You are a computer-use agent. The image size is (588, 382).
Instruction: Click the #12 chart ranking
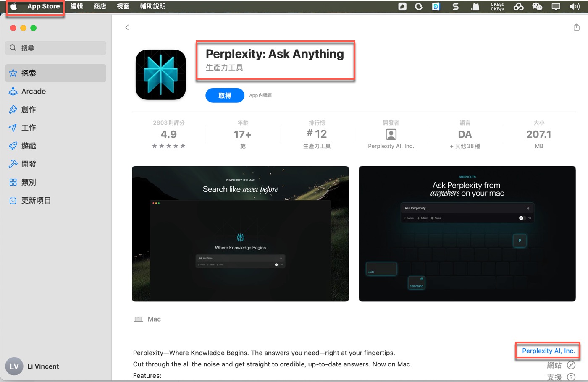pos(317,134)
